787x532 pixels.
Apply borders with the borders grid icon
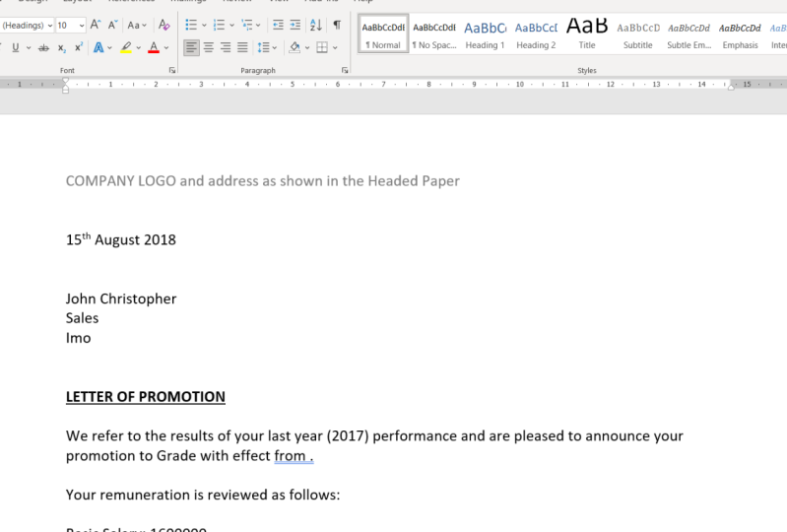[322, 47]
